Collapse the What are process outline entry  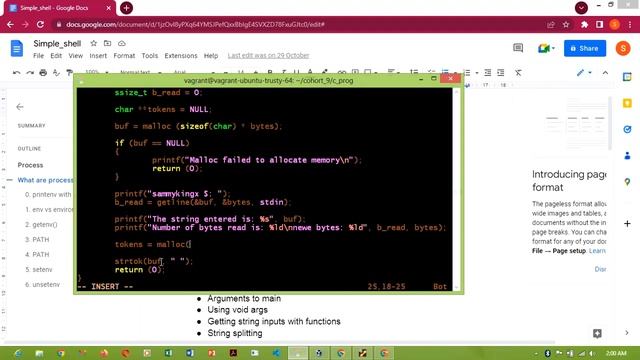click(9, 180)
